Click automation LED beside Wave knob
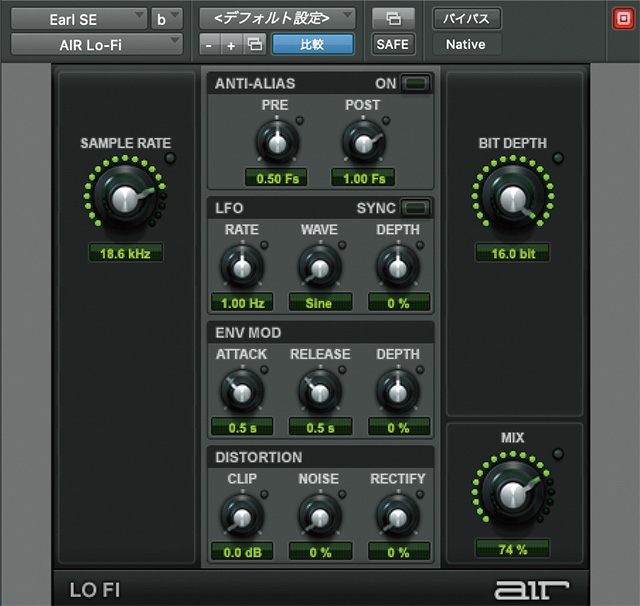 pos(342,245)
